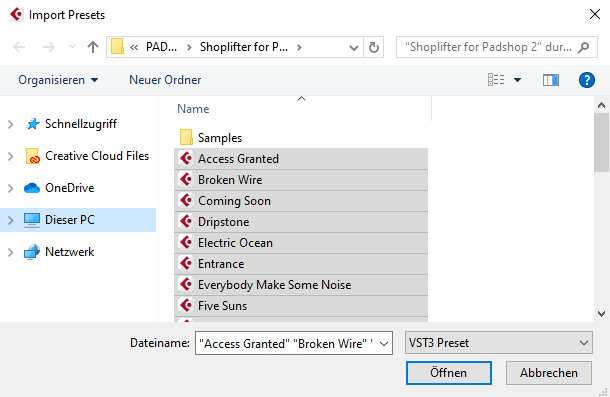Click the Access Granted preset icon
Screen dimensions: 610x397
point(186,158)
